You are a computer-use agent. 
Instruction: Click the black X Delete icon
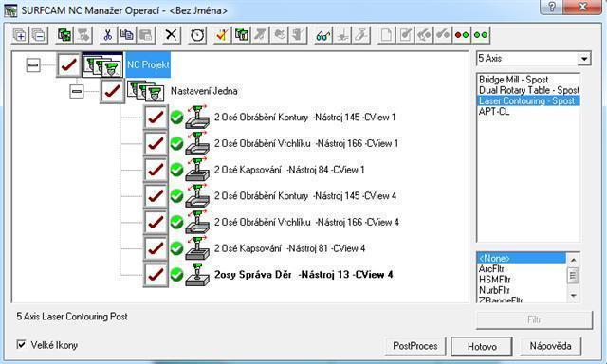171,35
